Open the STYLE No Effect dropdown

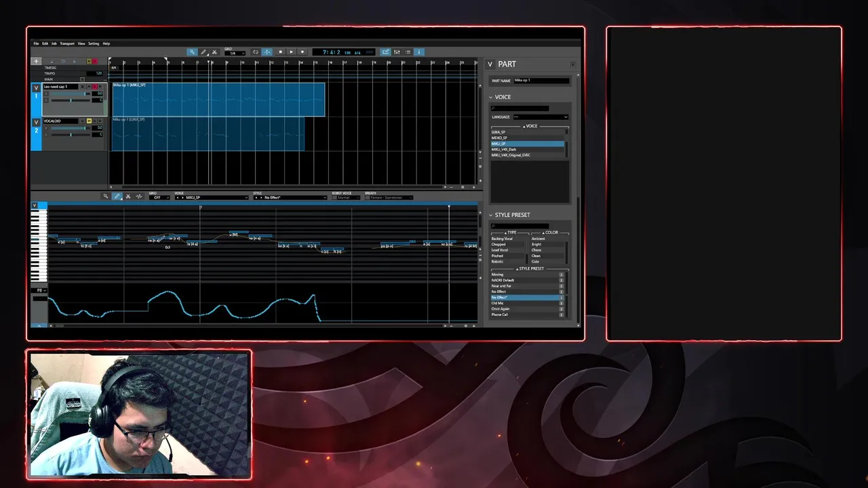290,197
